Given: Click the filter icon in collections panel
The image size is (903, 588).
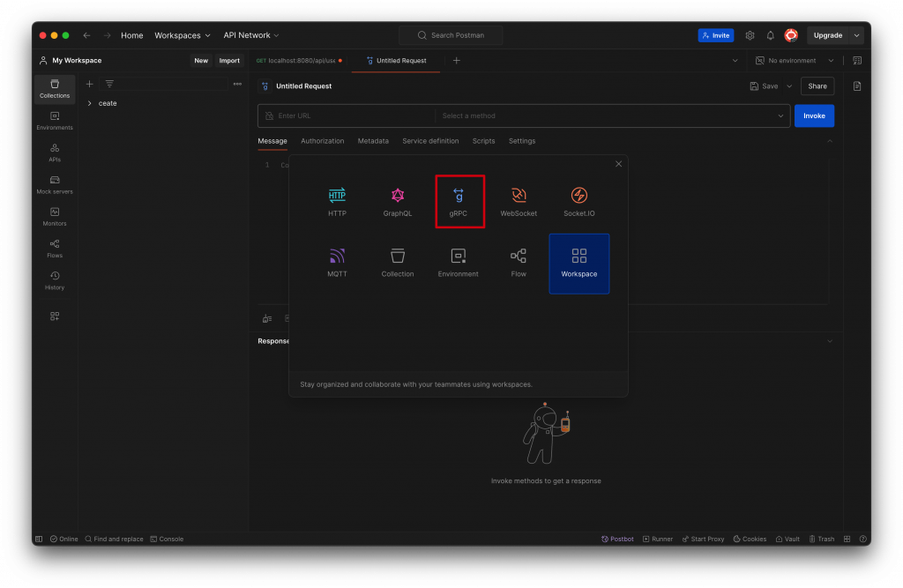Looking at the screenshot, I should pos(109,84).
